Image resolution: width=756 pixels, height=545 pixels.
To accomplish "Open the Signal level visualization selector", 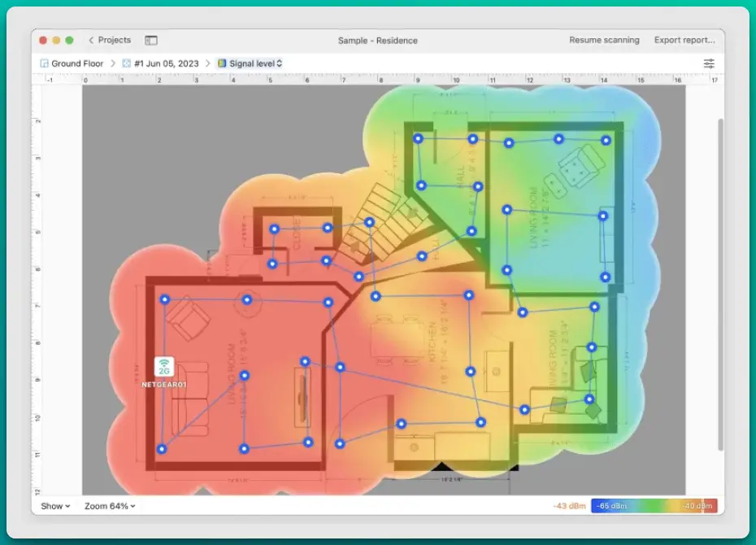I will (x=252, y=63).
